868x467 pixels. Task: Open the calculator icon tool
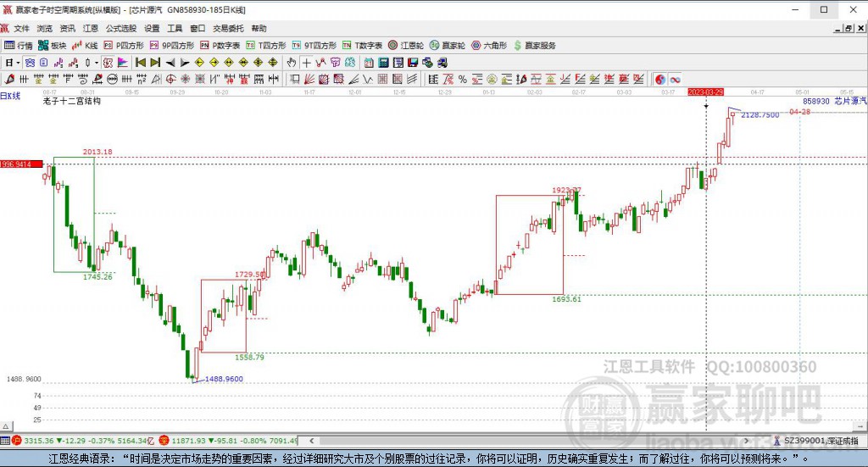coord(383,63)
